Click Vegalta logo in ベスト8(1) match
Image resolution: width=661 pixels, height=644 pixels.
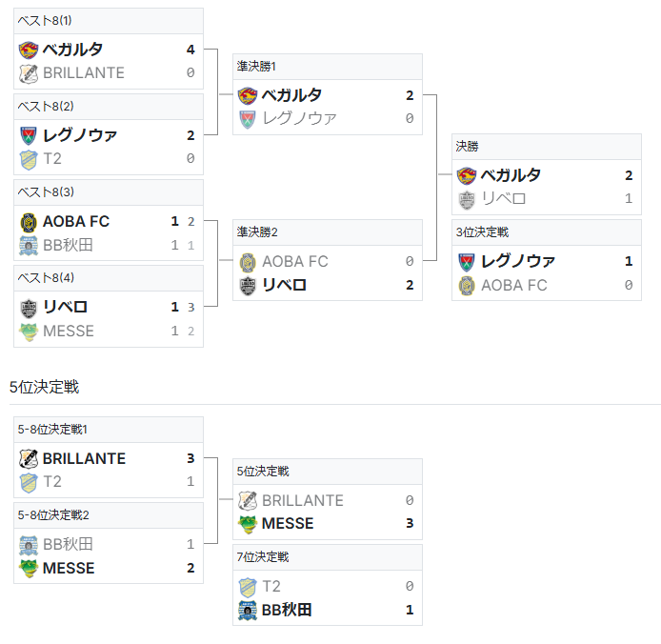29,50
